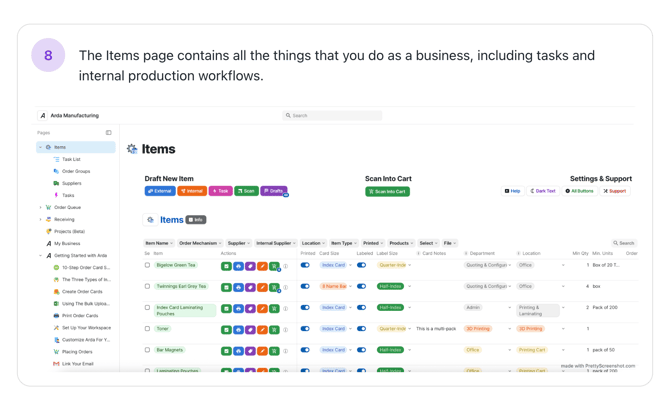Open the Suppliers page in the sidebar
This screenshot has width=670, height=406.
pyautogui.click(x=71, y=183)
